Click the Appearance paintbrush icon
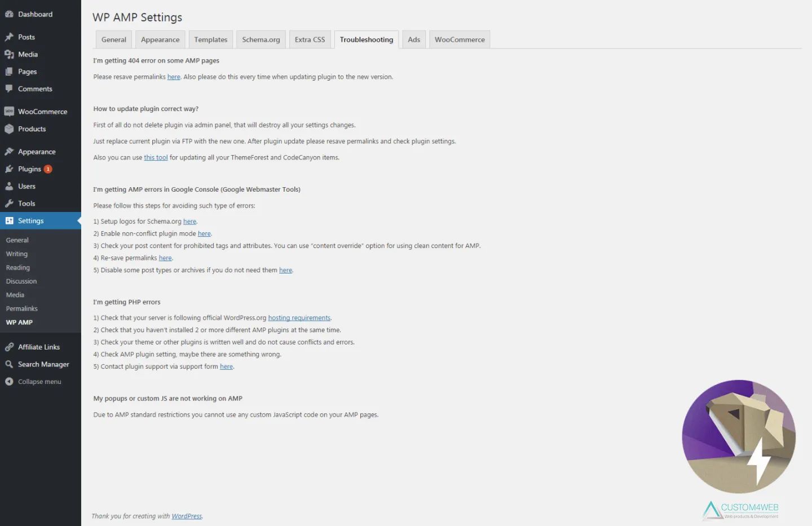Image resolution: width=812 pixels, height=526 pixels. click(9, 152)
